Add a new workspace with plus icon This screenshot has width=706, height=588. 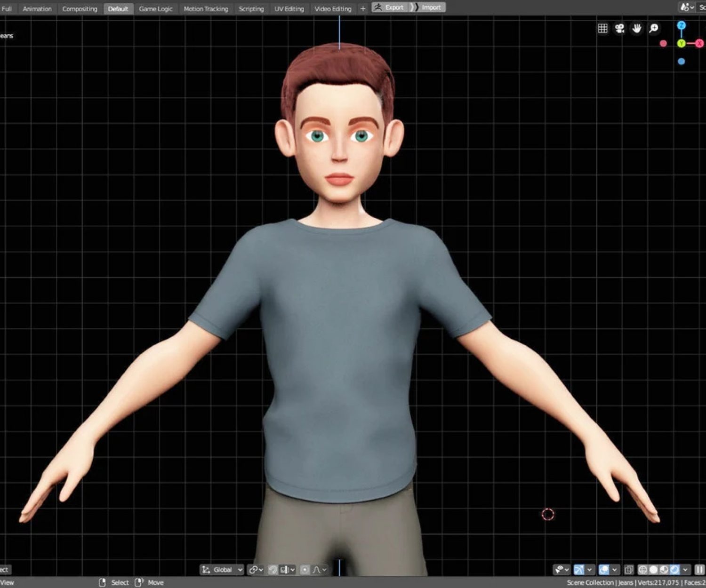pyautogui.click(x=363, y=8)
